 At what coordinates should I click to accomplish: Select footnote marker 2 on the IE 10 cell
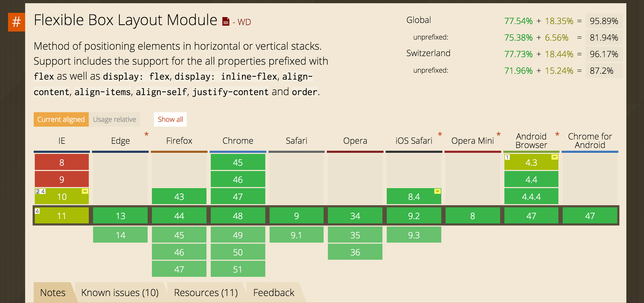tap(37, 191)
